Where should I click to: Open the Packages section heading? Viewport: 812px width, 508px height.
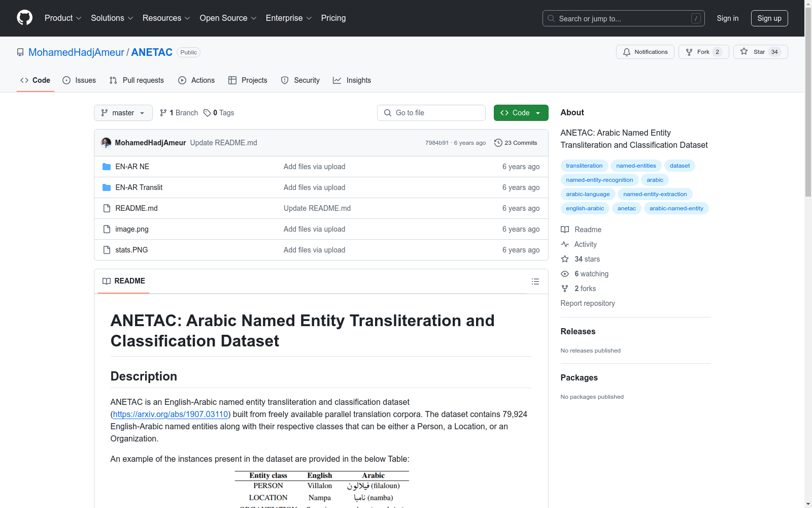click(579, 378)
